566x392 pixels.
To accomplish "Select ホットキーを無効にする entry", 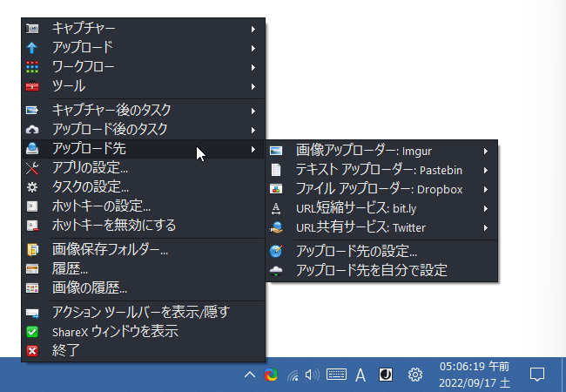I will (x=144, y=226).
